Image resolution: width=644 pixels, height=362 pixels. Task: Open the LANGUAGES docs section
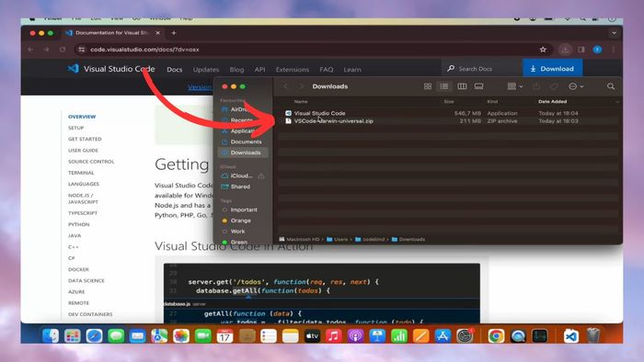click(x=84, y=184)
